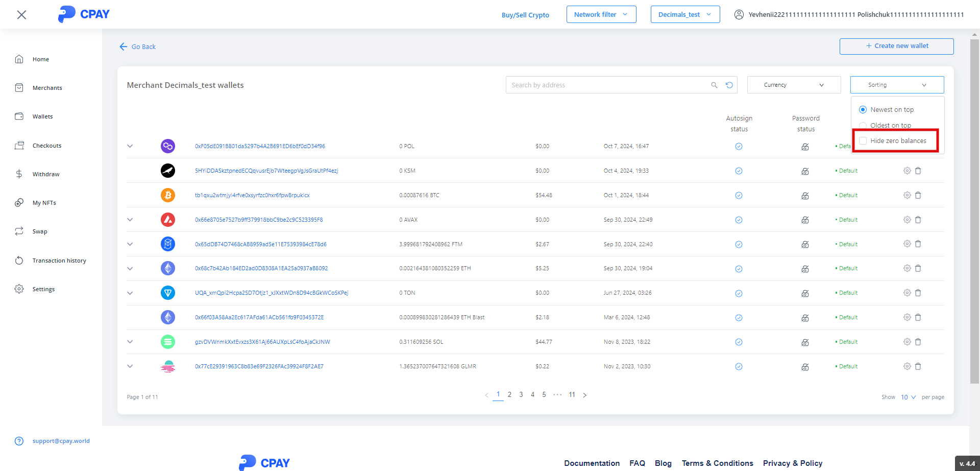Check the Hide zero balances checkbox

863,141
